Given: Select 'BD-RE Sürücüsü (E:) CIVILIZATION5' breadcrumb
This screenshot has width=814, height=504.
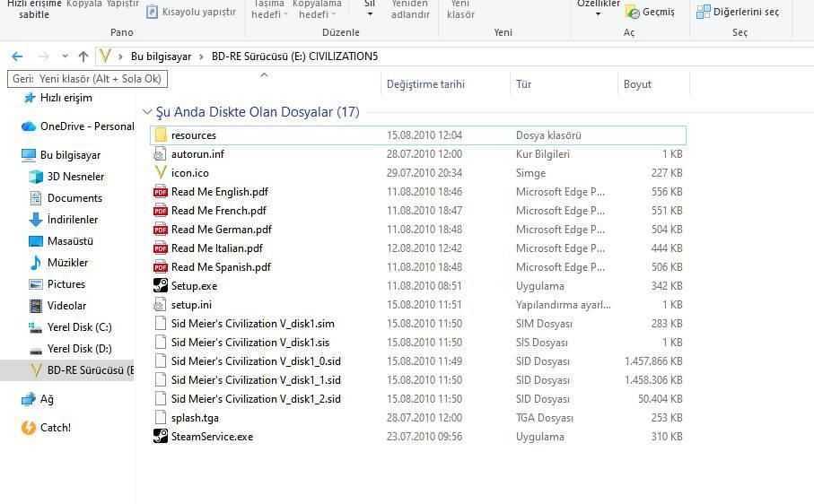Looking at the screenshot, I should click(x=294, y=56).
